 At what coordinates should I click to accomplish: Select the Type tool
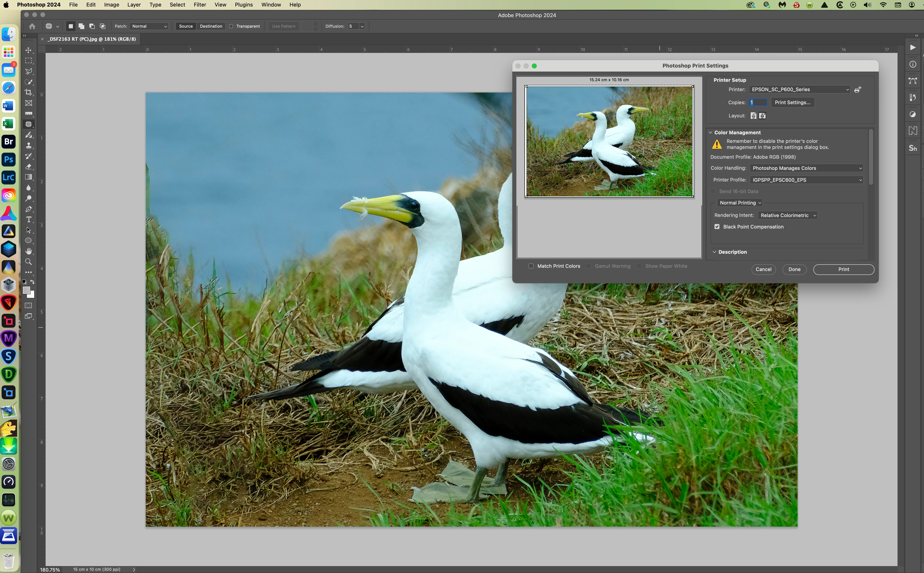29,219
